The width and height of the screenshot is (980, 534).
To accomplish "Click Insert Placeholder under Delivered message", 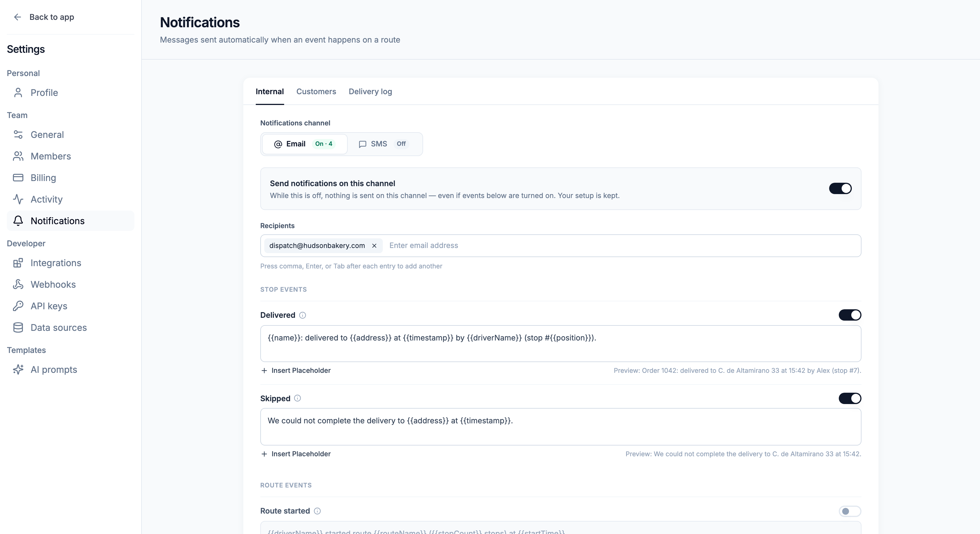I will coord(296,370).
